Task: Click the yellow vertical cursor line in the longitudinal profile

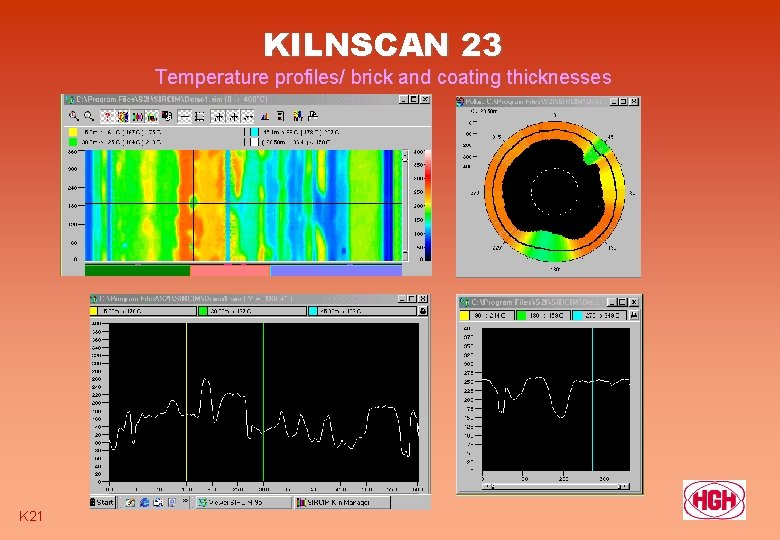Action: click(187, 402)
